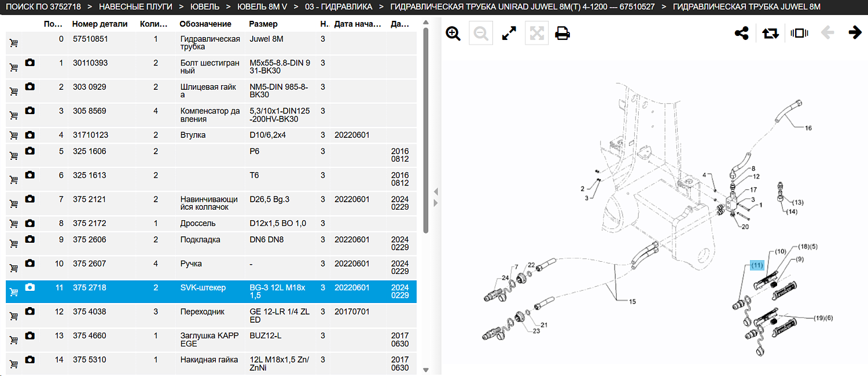This screenshot has width=868, height=376.
Task: Open photo for part 31710123
Action: [x=30, y=135]
